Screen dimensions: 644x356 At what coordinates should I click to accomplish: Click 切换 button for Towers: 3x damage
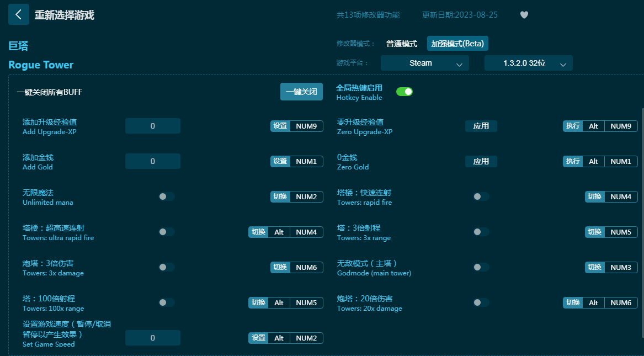coord(280,267)
